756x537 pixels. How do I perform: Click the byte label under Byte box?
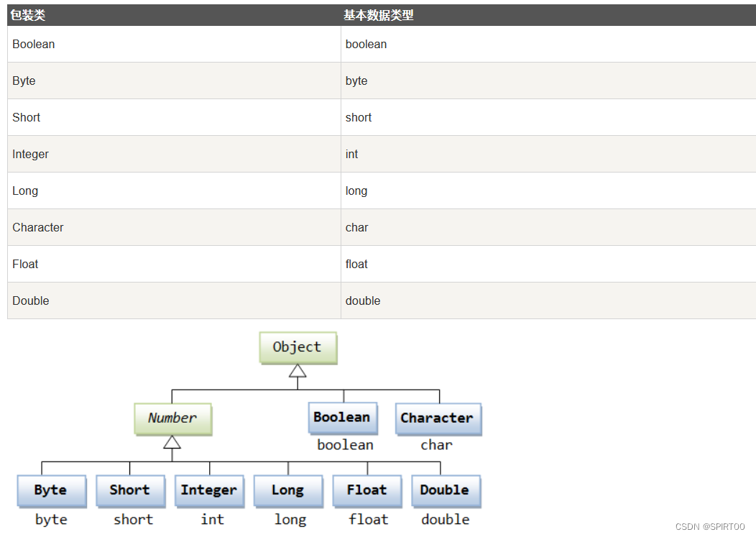pos(51,520)
